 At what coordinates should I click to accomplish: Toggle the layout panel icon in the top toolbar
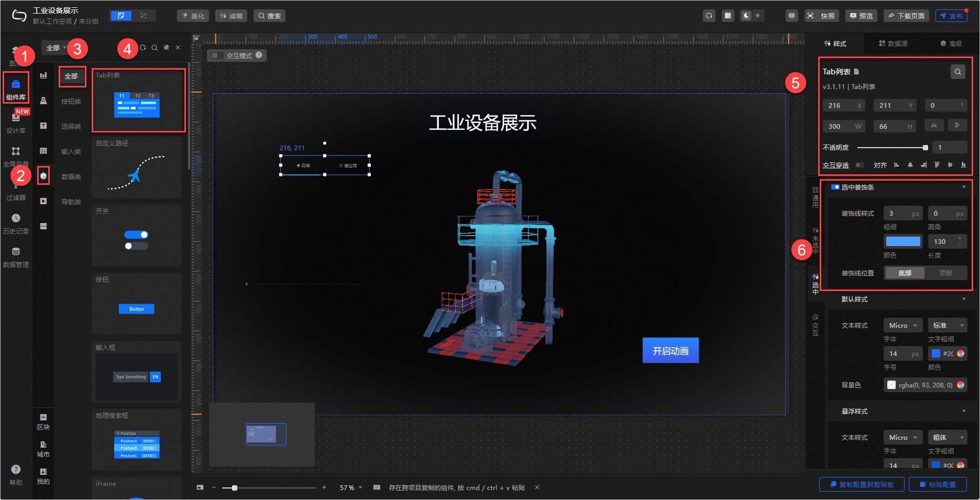pyautogui.click(x=728, y=16)
